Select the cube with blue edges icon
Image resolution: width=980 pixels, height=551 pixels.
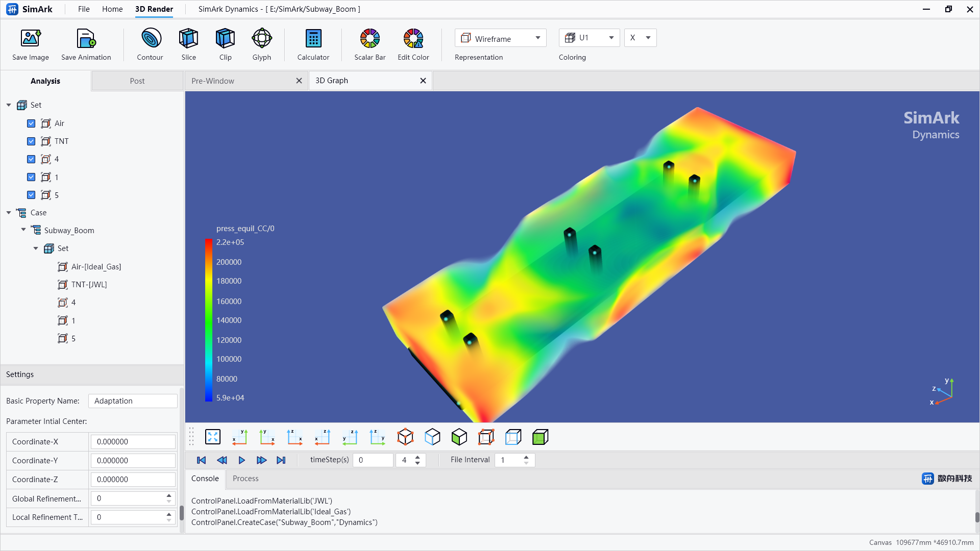point(432,437)
